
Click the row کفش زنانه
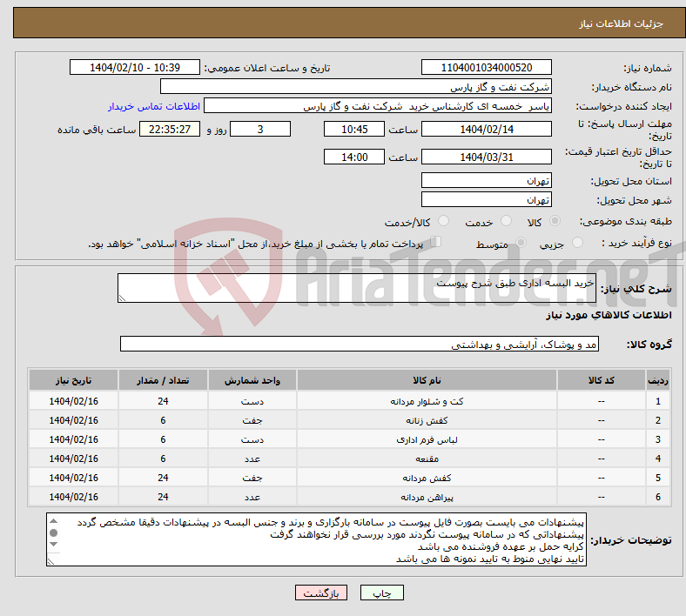(350, 420)
